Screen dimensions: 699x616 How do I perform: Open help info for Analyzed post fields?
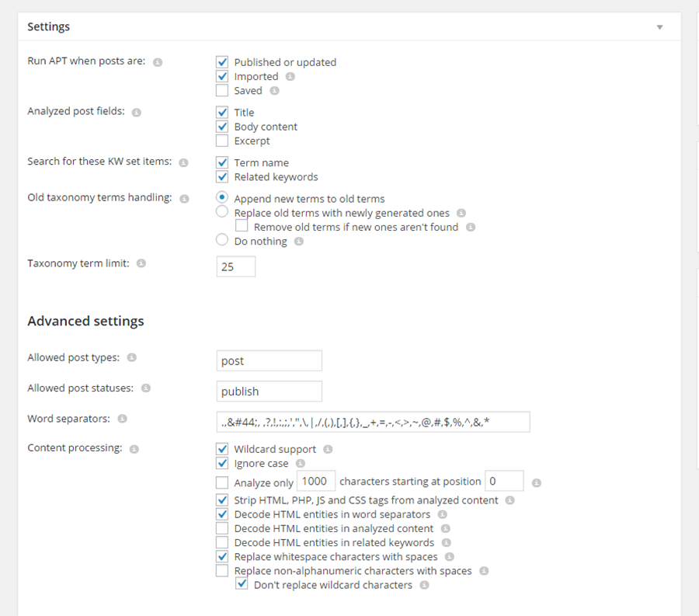pyautogui.click(x=136, y=113)
